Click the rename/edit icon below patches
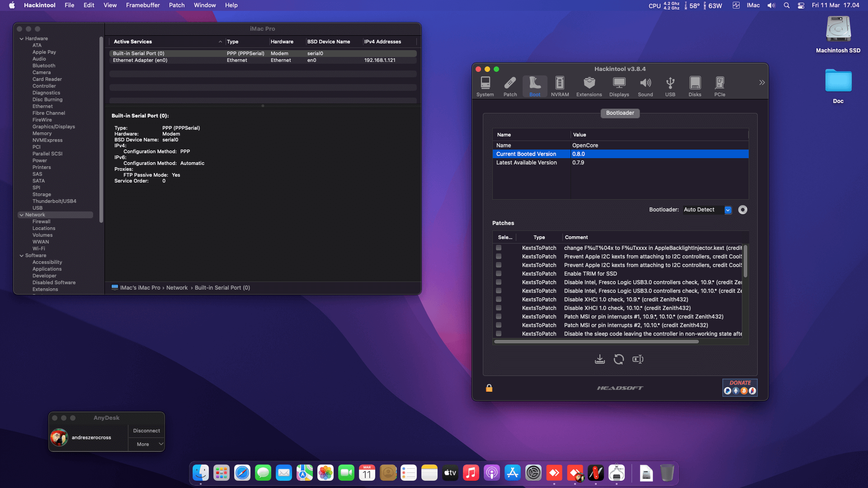This screenshot has height=488, width=868. pyautogui.click(x=638, y=359)
